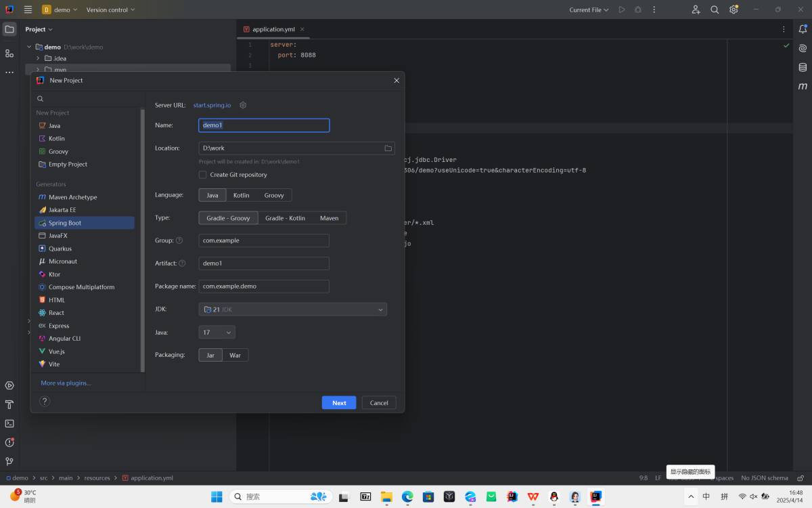Open Current File run configuration dropdown
The width and height of the screenshot is (812, 508).
tap(589, 9)
